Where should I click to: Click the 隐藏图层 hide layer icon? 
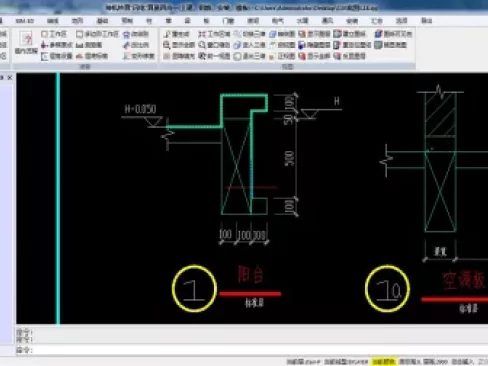point(302,45)
